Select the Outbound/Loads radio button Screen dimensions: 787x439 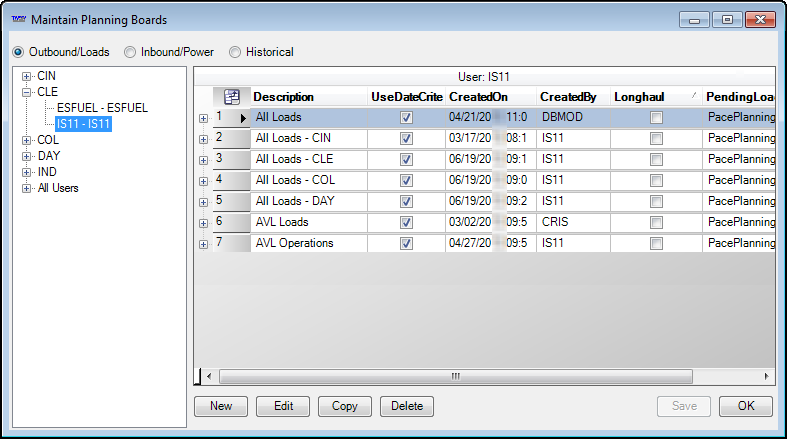(x=18, y=52)
